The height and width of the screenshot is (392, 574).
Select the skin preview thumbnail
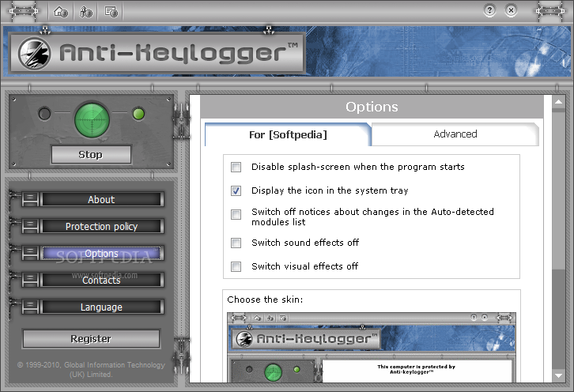(371, 347)
